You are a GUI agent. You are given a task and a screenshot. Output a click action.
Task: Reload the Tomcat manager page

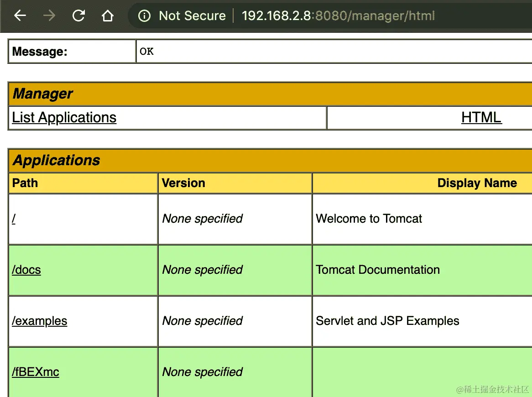tap(79, 16)
